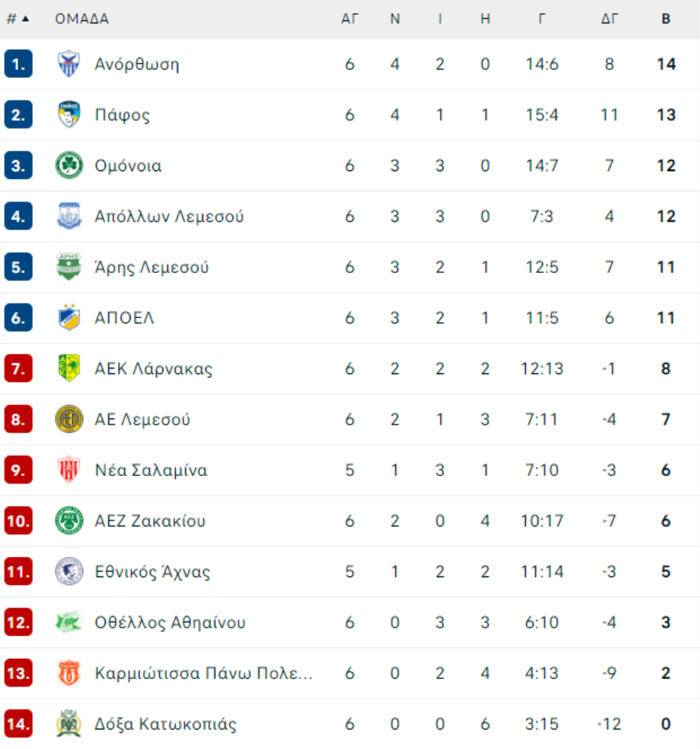Screen dimensions: 700x749
Task: Click the blue rank 1 position badge
Action: tap(18, 64)
